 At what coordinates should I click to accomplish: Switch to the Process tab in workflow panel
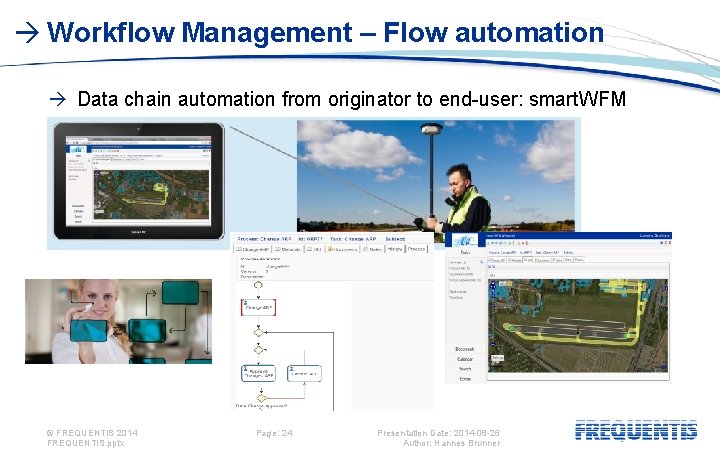pyautogui.click(x=416, y=249)
